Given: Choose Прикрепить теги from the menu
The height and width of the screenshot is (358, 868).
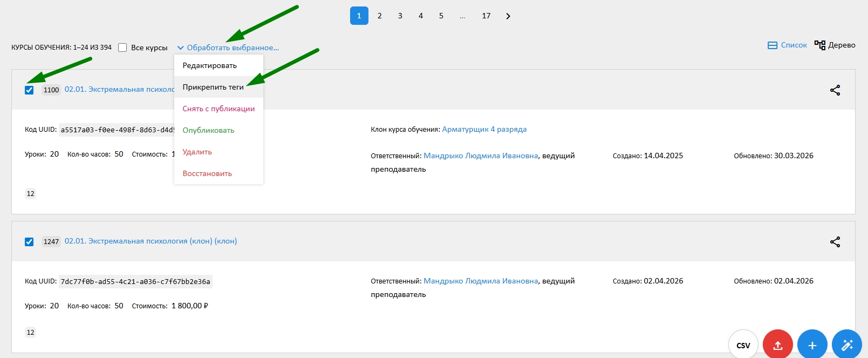Looking at the screenshot, I should pos(218,87).
